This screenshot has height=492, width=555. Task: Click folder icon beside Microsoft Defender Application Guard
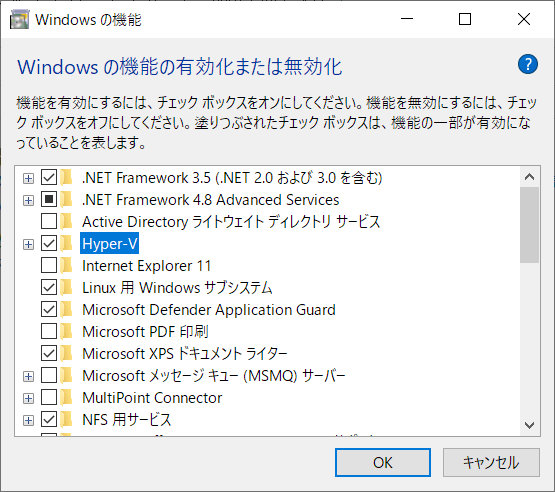click(x=66, y=309)
